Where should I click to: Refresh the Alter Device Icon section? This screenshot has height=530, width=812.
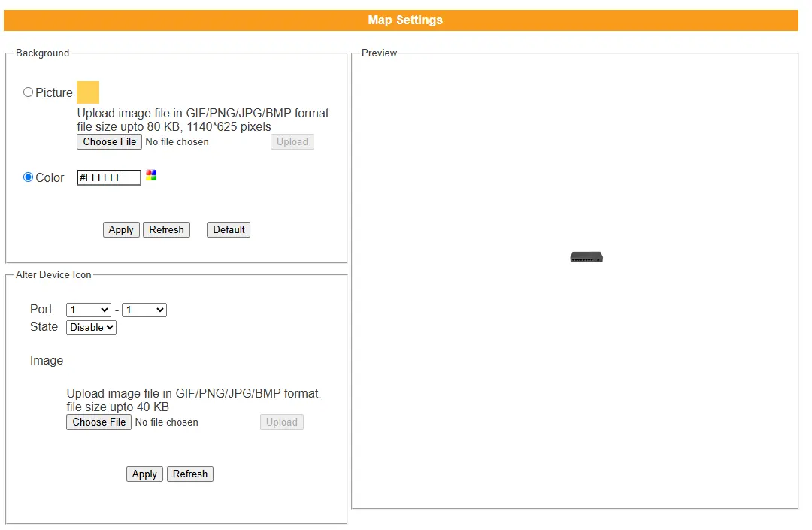coord(190,474)
